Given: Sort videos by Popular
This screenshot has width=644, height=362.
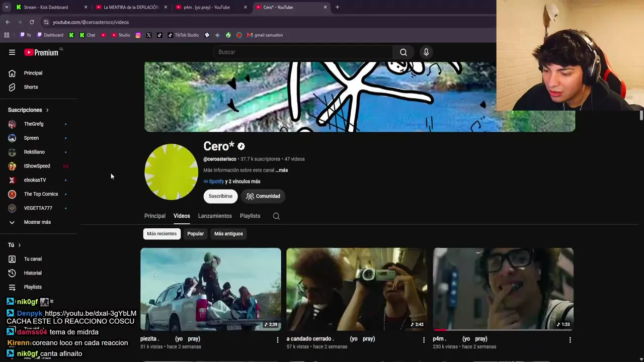Looking at the screenshot, I should (x=196, y=234).
